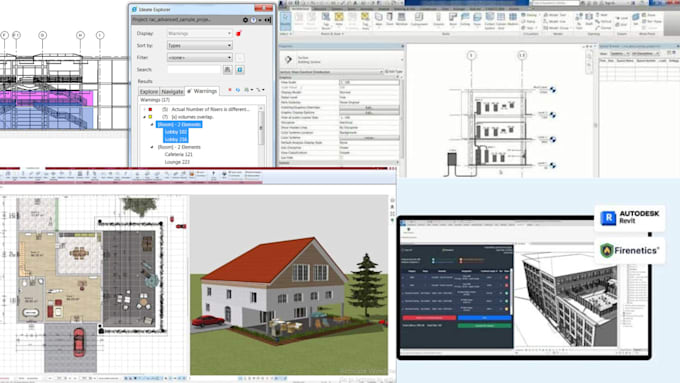Click red swatch on Risers warning row
The image size is (680, 383).
tap(150, 109)
